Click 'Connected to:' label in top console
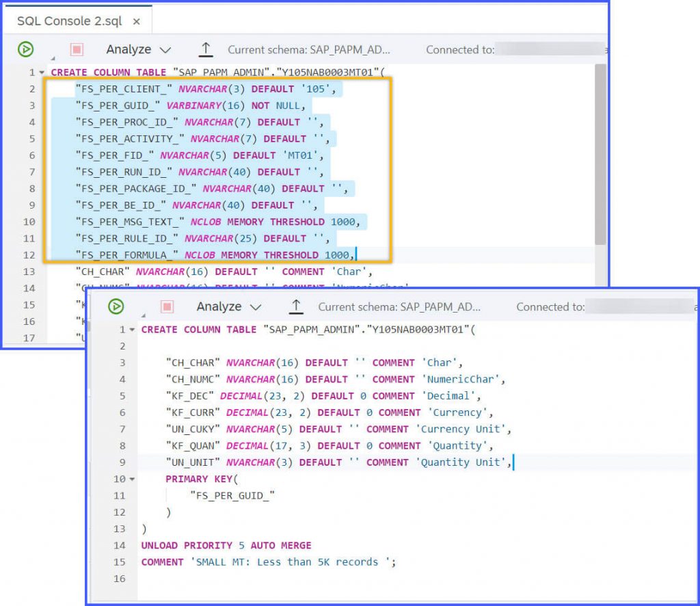The image size is (700, 606). tap(460, 49)
